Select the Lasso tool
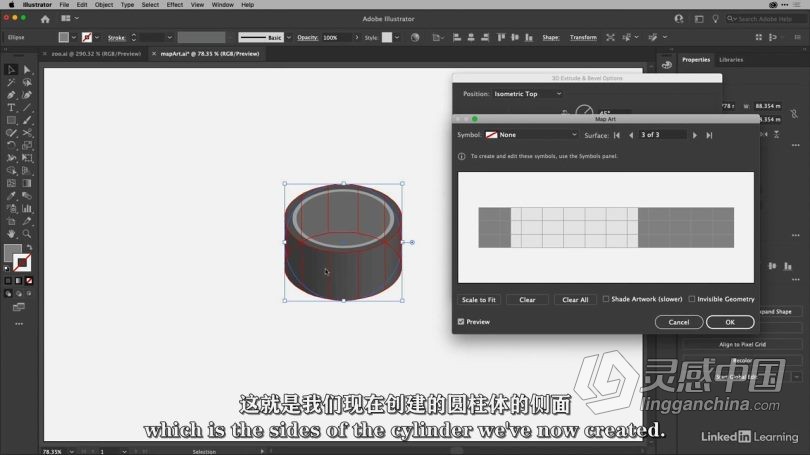The image size is (810, 455). point(27,83)
